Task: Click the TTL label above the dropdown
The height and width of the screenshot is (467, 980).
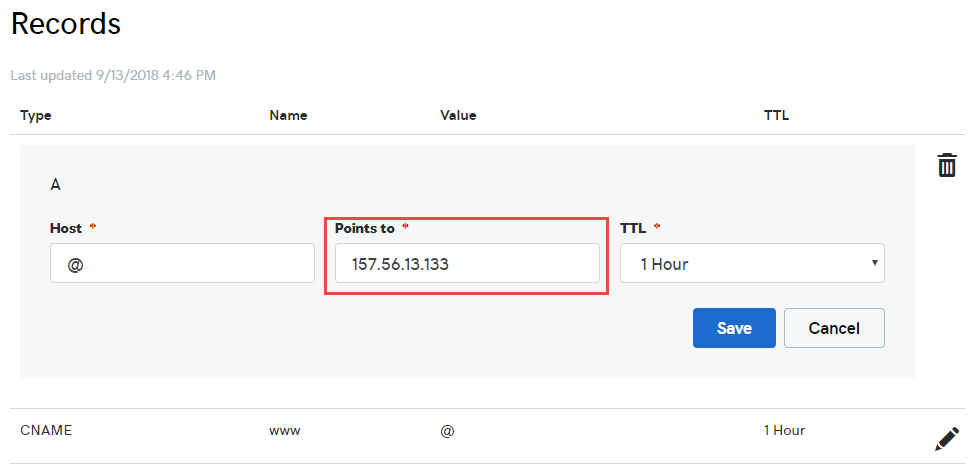Action: [634, 228]
